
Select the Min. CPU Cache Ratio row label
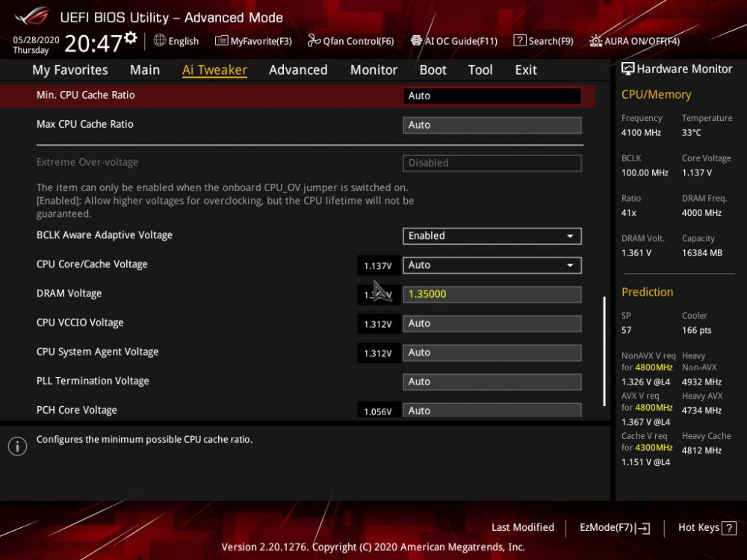[x=86, y=96]
